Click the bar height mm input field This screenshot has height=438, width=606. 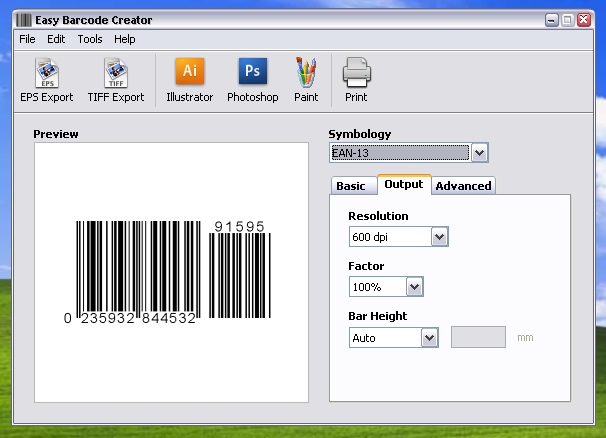tap(478, 337)
